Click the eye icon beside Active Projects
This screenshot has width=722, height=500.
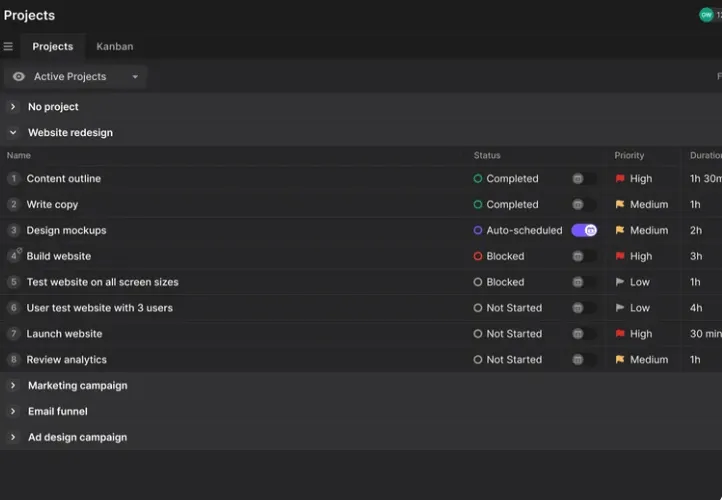click(18, 76)
